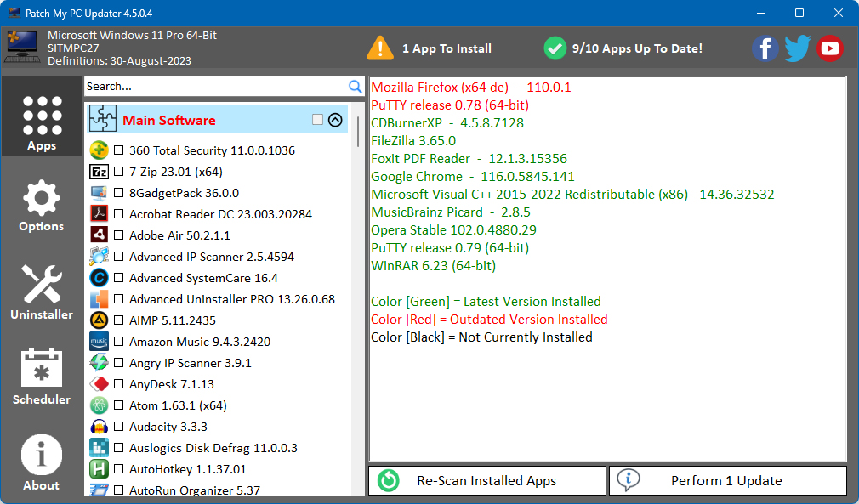
Task: Tick the AnyDesk 7.1.13 checkbox
Action: pos(119,384)
